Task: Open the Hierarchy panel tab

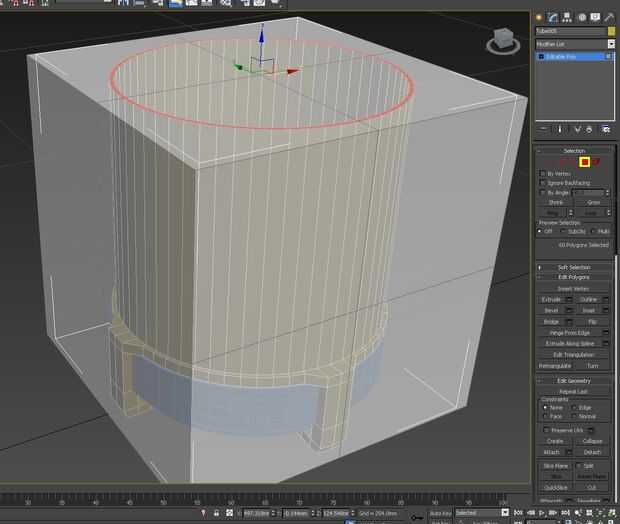Action: pos(567,17)
